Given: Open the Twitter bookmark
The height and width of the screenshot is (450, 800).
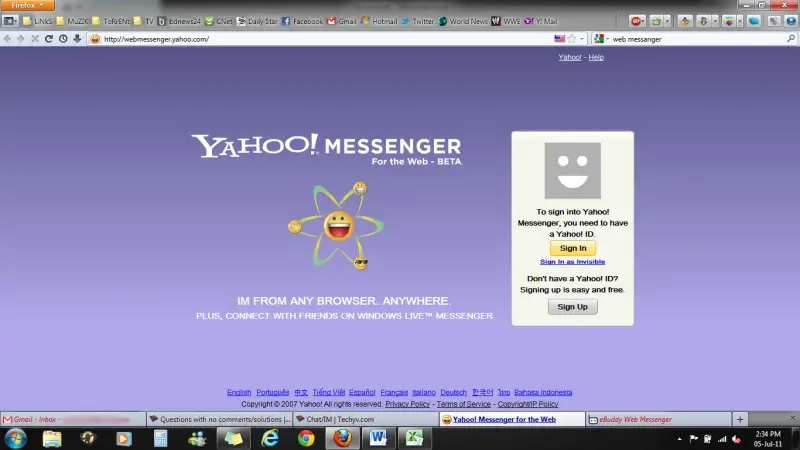Looking at the screenshot, I should [417, 21].
